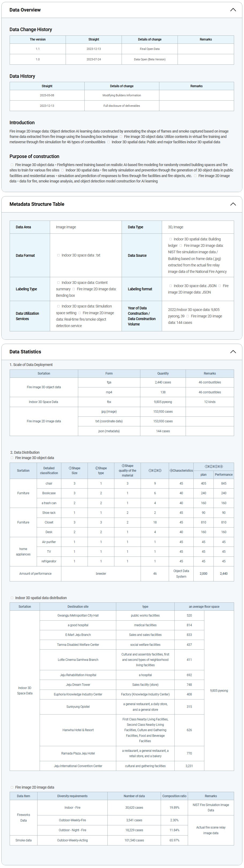Click the version 1.1 table cell
The width and height of the screenshot is (244, 868).
coord(38,49)
